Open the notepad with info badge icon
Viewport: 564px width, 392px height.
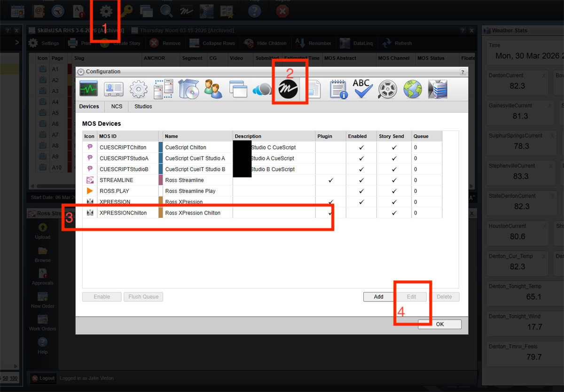coord(338,89)
